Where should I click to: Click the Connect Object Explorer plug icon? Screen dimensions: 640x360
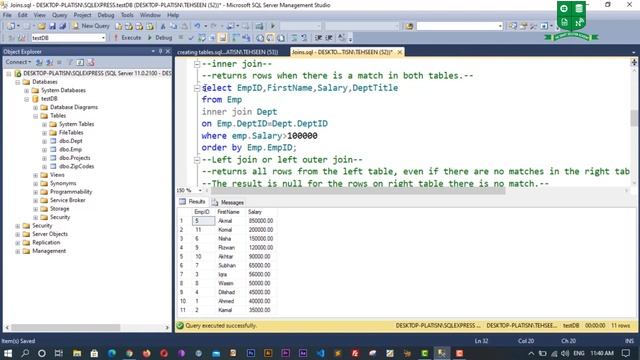click(39, 62)
